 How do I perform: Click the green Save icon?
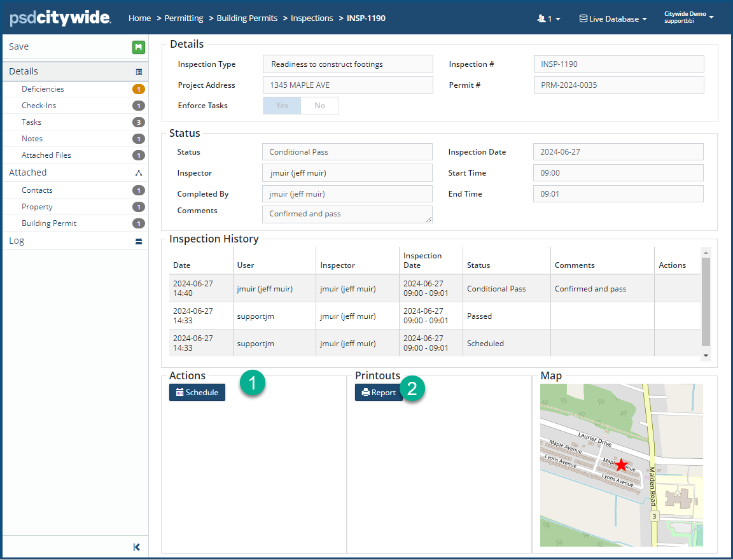pyautogui.click(x=138, y=47)
